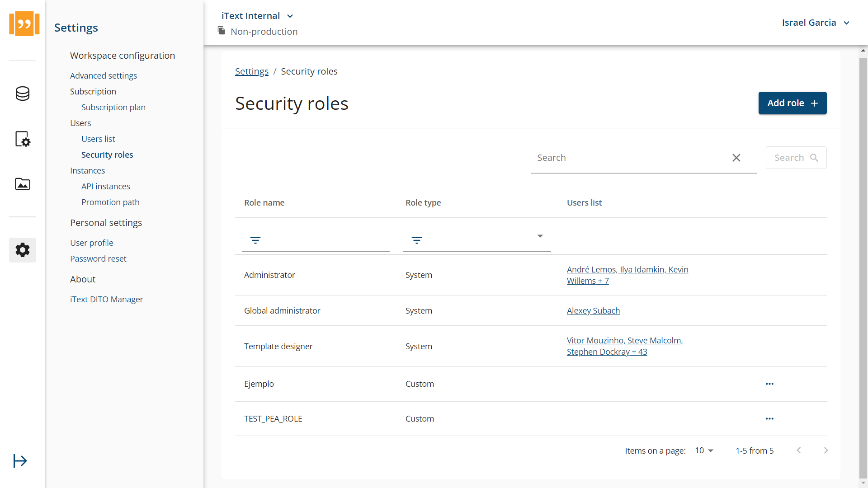Click the Add role button

click(x=792, y=103)
